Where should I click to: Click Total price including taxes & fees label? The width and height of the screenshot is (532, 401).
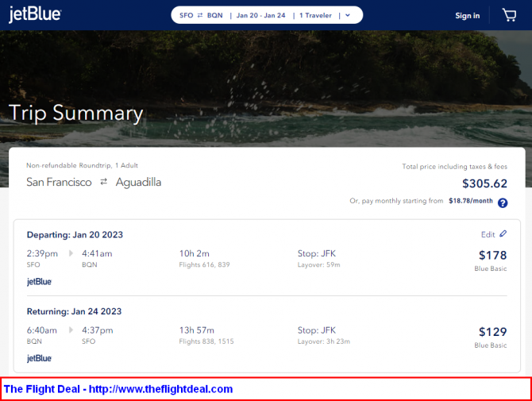pos(455,167)
